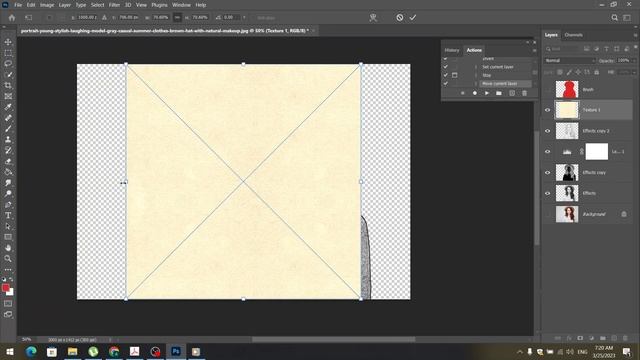Switch to the History tab
The width and height of the screenshot is (640, 360).
[x=452, y=50]
